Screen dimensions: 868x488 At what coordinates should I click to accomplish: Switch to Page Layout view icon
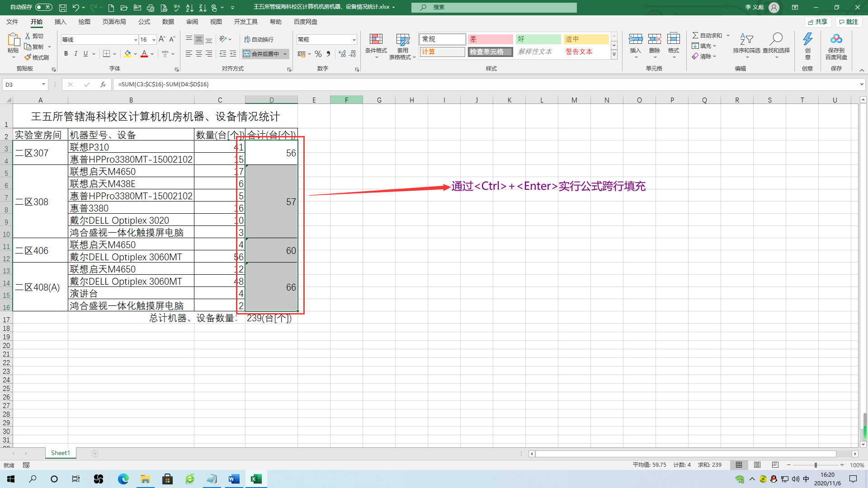point(757,465)
